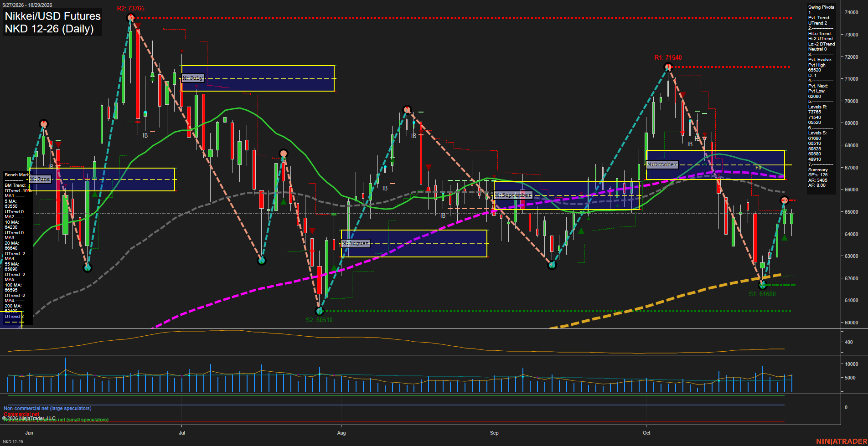Click the "10 MA:" benchmark label
This screenshot has width=868, height=446.
coord(12,222)
